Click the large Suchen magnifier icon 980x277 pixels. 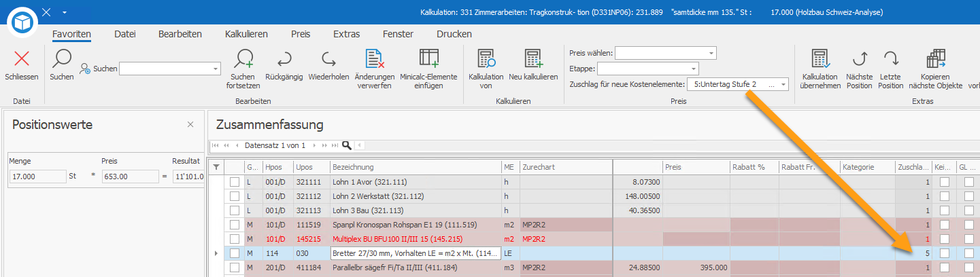click(62, 58)
